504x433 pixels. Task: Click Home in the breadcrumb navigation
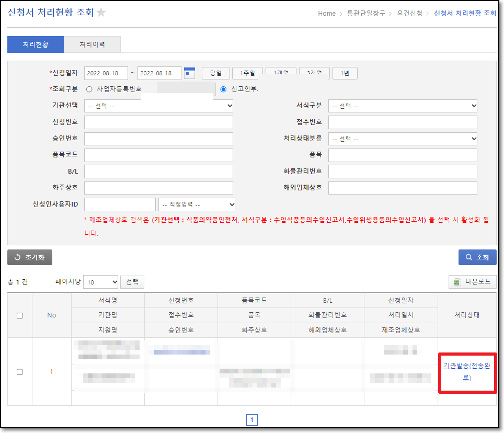(326, 14)
